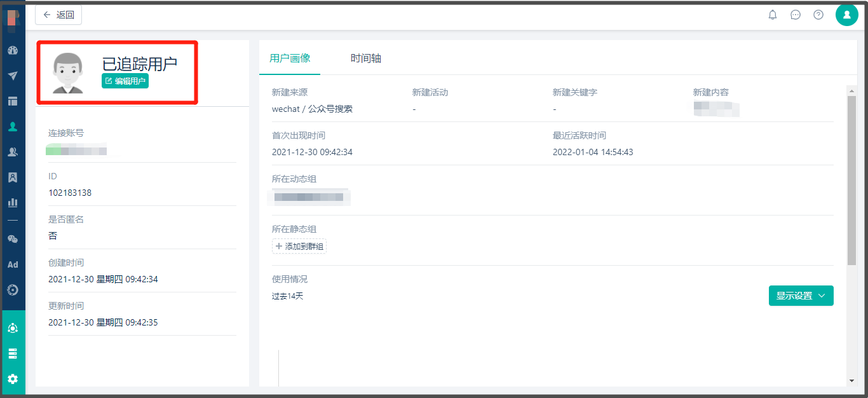Image resolution: width=868 pixels, height=398 pixels.
Task: Click the 编辑用户 button
Action: (125, 81)
